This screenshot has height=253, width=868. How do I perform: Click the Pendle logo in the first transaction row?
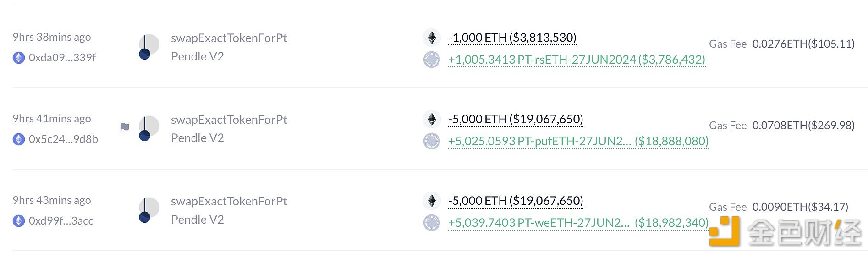pos(149,47)
